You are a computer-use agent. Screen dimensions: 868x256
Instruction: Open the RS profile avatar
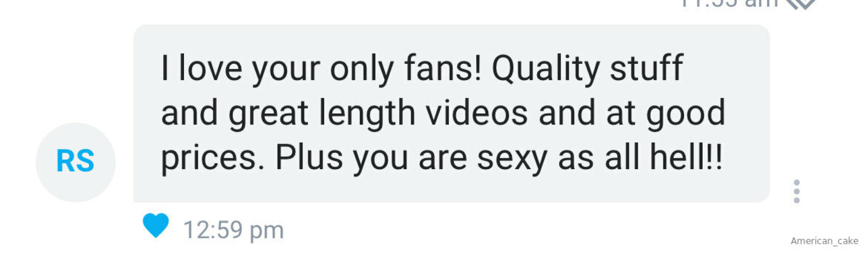click(x=75, y=162)
